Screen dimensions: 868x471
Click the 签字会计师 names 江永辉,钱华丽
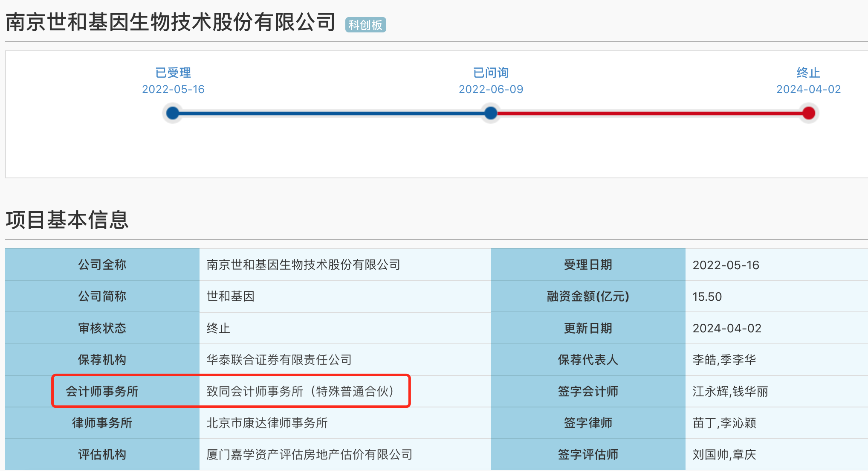(x=730, y=391)
